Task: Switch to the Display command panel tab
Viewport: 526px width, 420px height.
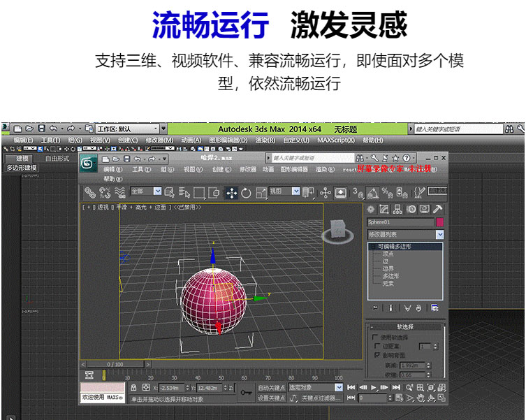Action: tap(424, 209)
